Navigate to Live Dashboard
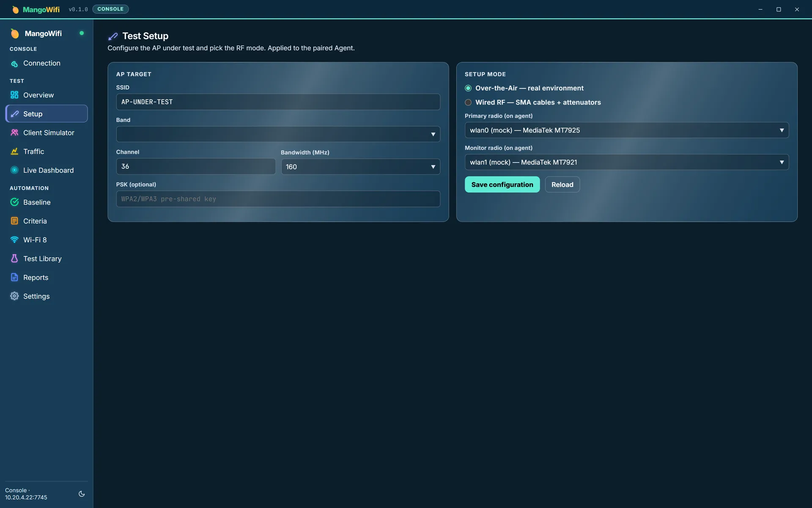 (x=47, y=170)
